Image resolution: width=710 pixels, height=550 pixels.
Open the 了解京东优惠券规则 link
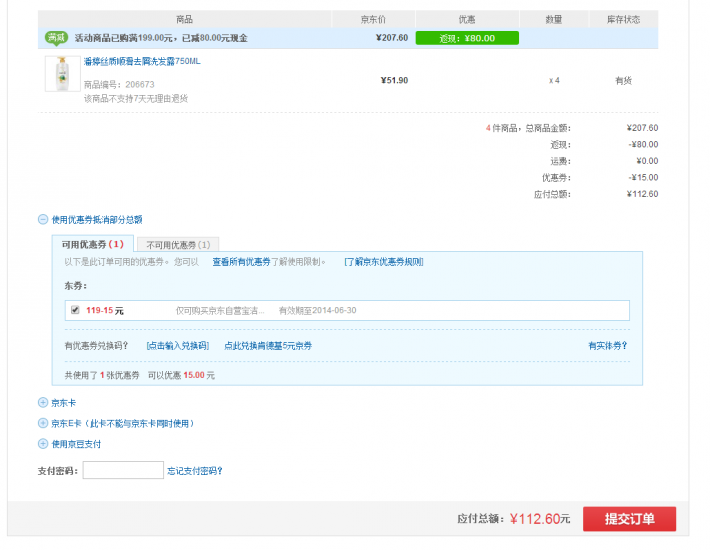383,262
